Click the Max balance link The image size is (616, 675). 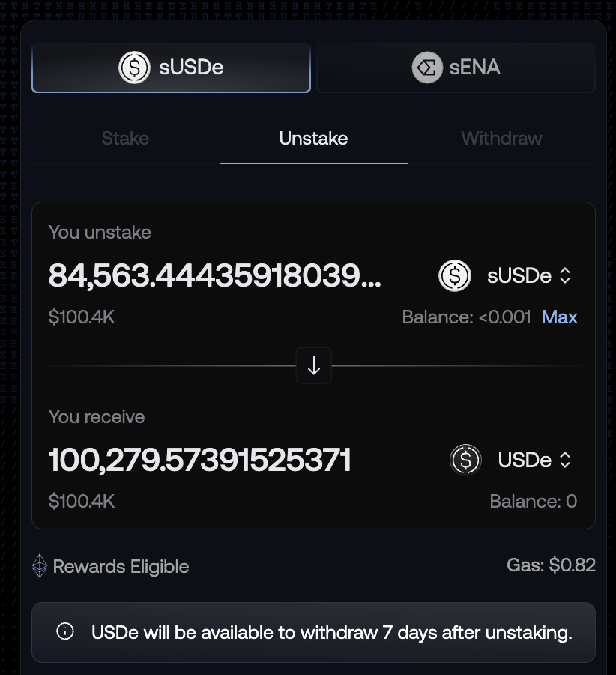pos(559,317)
